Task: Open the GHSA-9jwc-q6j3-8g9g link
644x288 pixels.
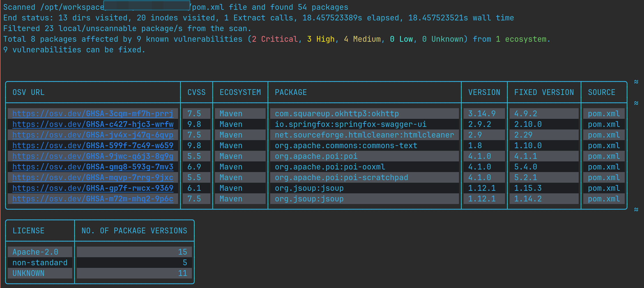Action: pyautogui.click(x=93, y=156)
